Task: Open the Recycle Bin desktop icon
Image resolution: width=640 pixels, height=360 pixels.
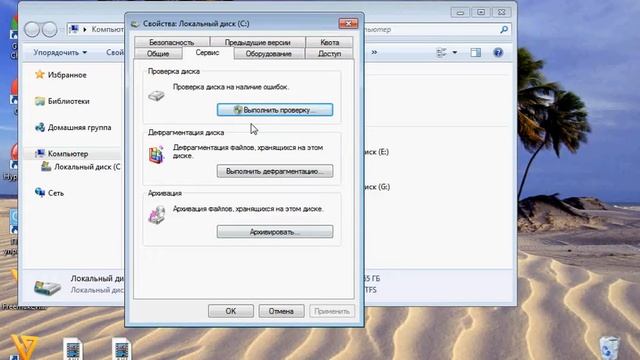Action: 610,348
